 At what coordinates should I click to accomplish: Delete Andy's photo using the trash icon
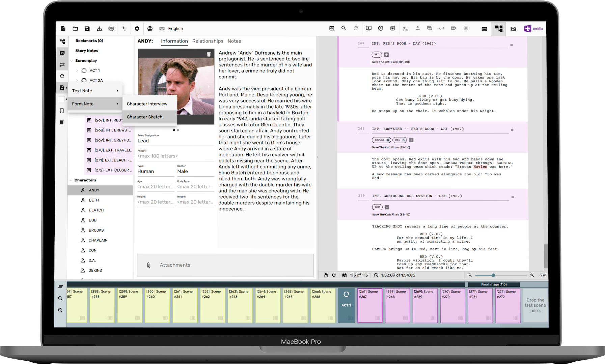(x=209, y=54)
